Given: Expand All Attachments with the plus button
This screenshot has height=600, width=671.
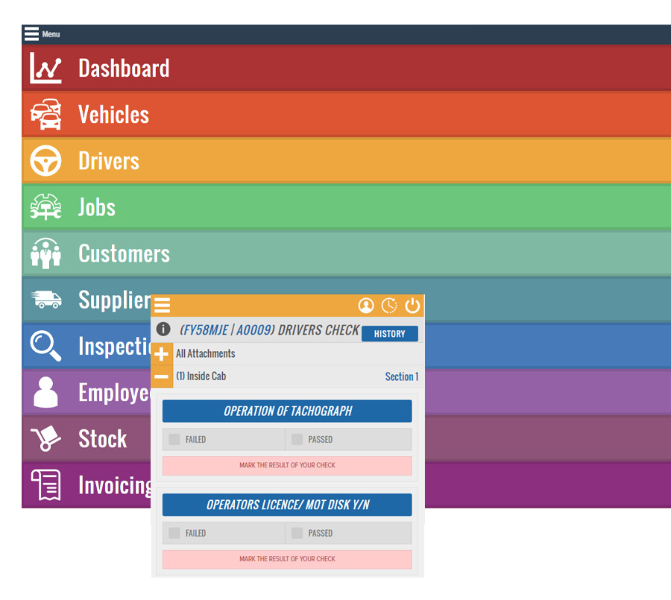Looking at the screenshot, I should (162, 354).
